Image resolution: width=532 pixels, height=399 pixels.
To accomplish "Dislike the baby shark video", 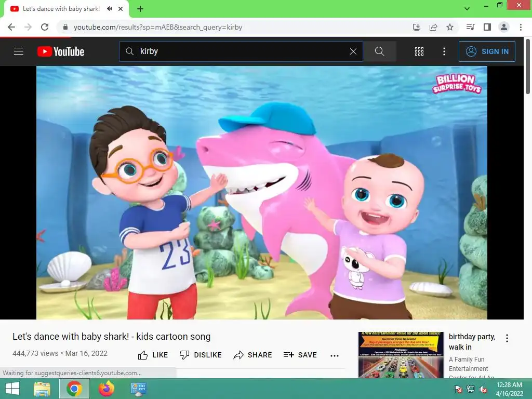I will pyautogui.click(x=201, y=355).
